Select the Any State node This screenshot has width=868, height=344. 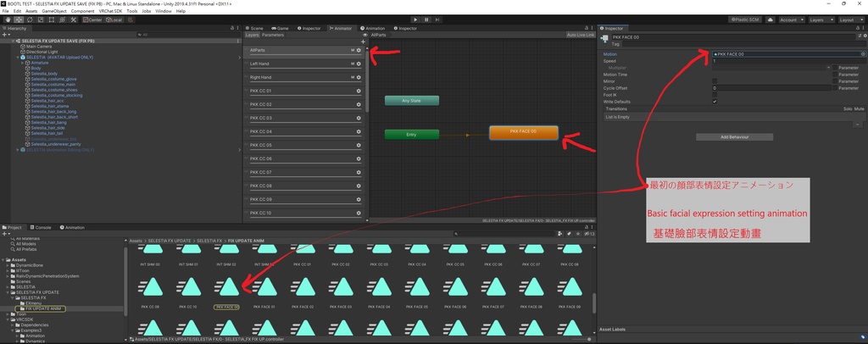412,101
